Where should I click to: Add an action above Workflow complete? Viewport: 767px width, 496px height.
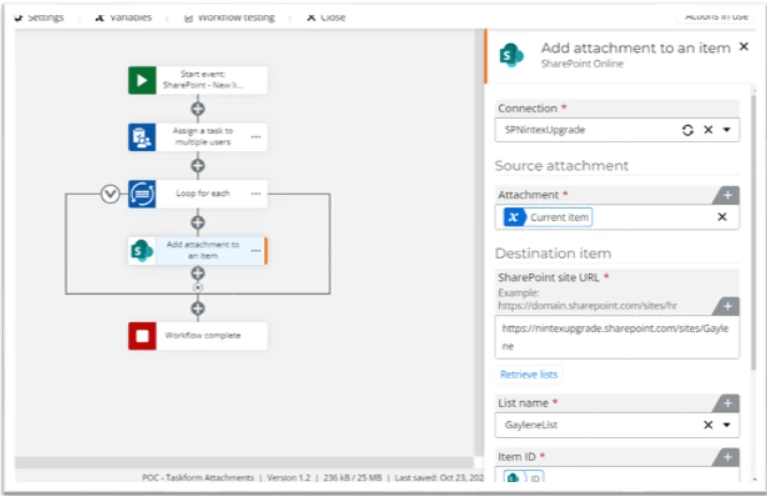point(198,309)
